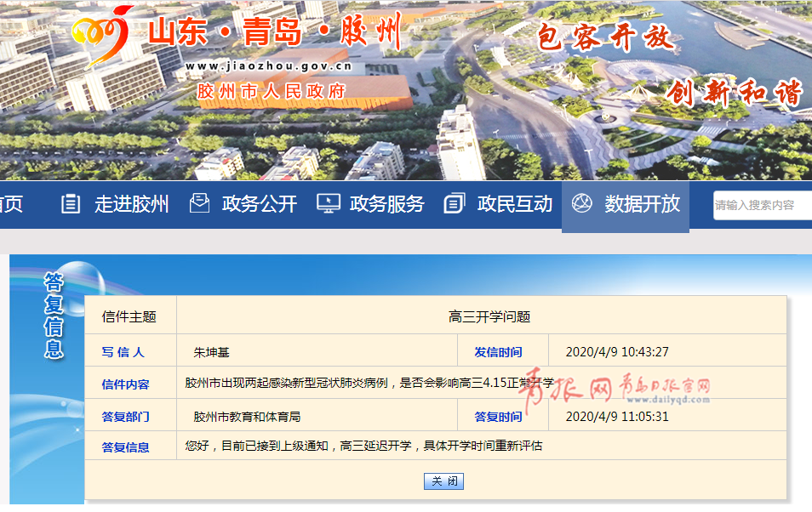812x512 pixels.
Task: Click the vertical 答复信息 panel title
Action: pos(54,316)
